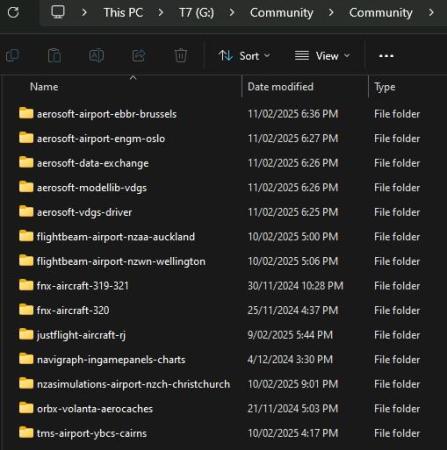Click folder icon of aerosoft-modellib-vdgs
Screen dimensions: 447x450
pos(26,187)
